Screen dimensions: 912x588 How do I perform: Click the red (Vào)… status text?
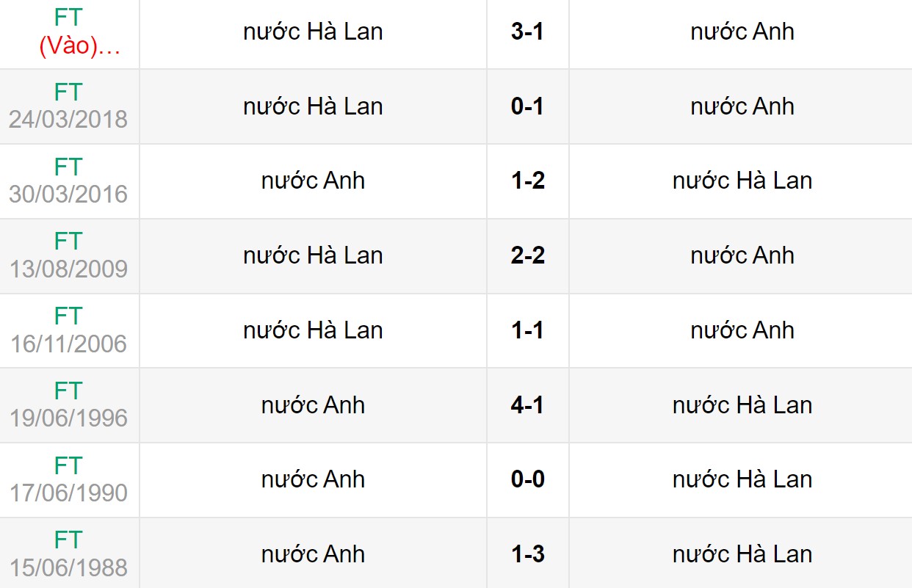click(x=79, y=46)
